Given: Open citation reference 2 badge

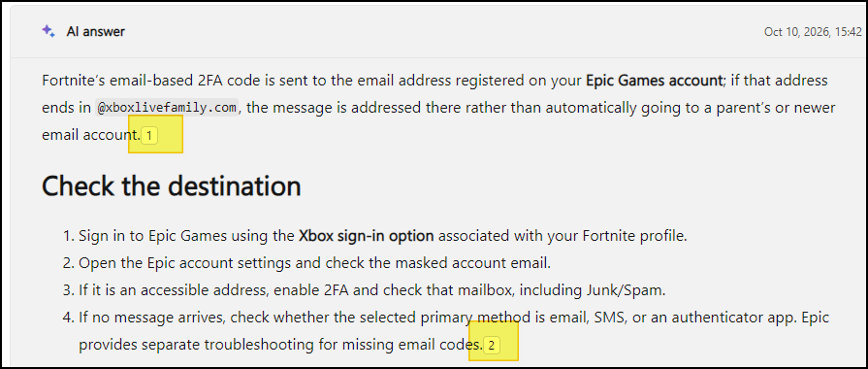Looking at the screenshot, I should (x=492, y=346).
